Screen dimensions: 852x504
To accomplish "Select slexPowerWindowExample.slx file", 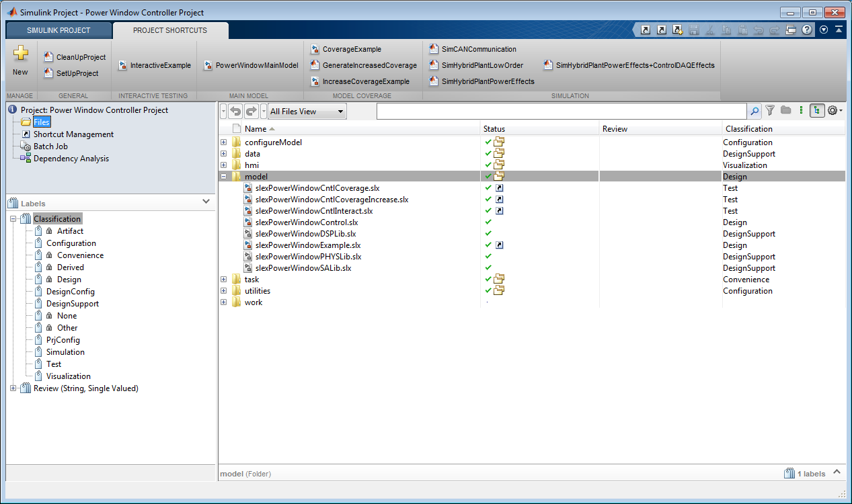I will point(308,245).
